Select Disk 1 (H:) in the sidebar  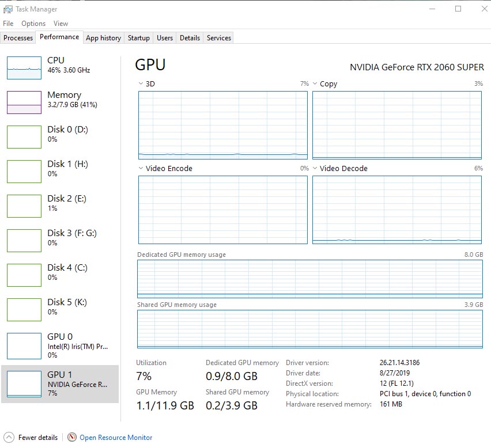pyautogui.click(x=60, y=172)
